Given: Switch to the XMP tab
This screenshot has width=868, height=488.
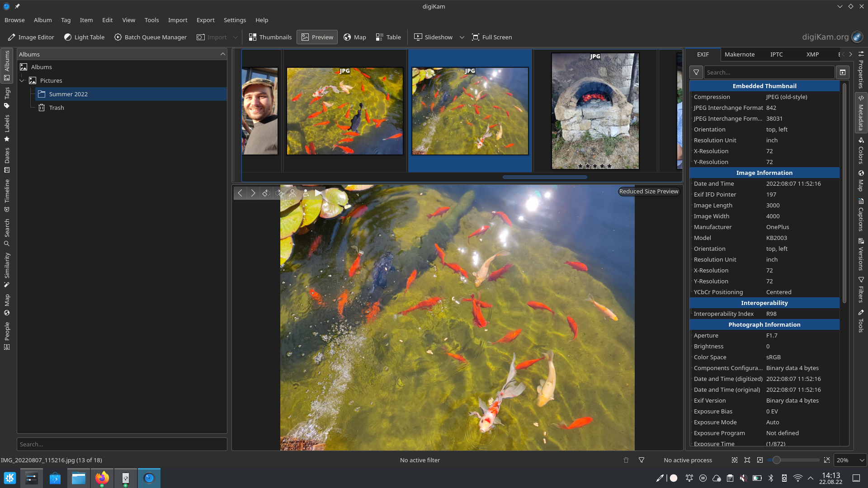Looking at the screenshot, I should [812, 54].
